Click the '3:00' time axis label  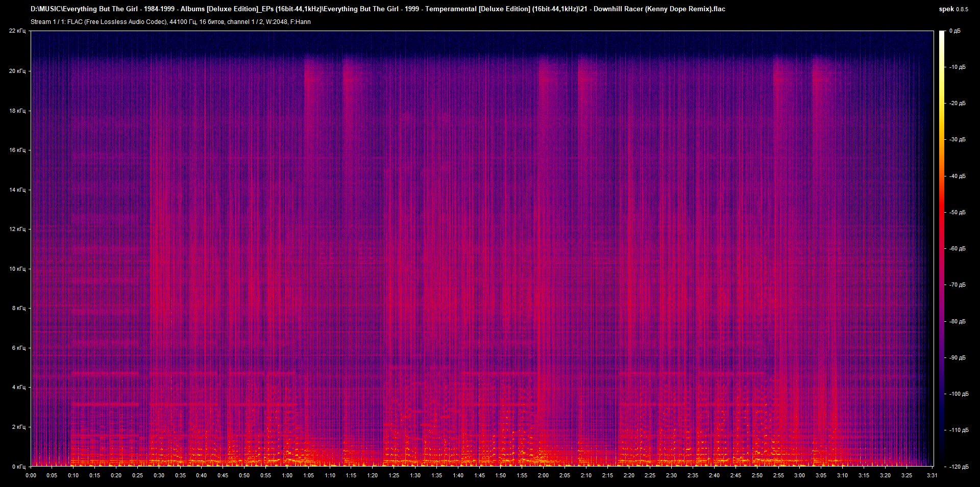pos(799,475)
